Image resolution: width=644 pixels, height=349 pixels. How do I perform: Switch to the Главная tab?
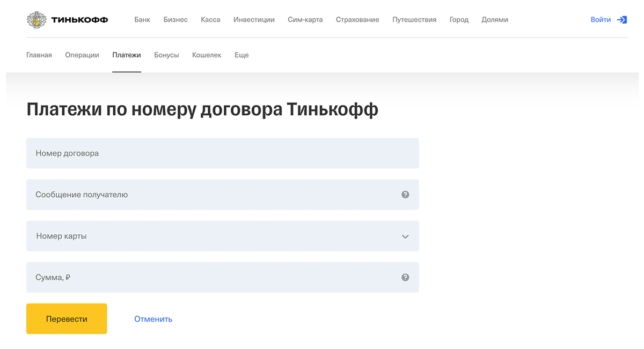(39, 55)
